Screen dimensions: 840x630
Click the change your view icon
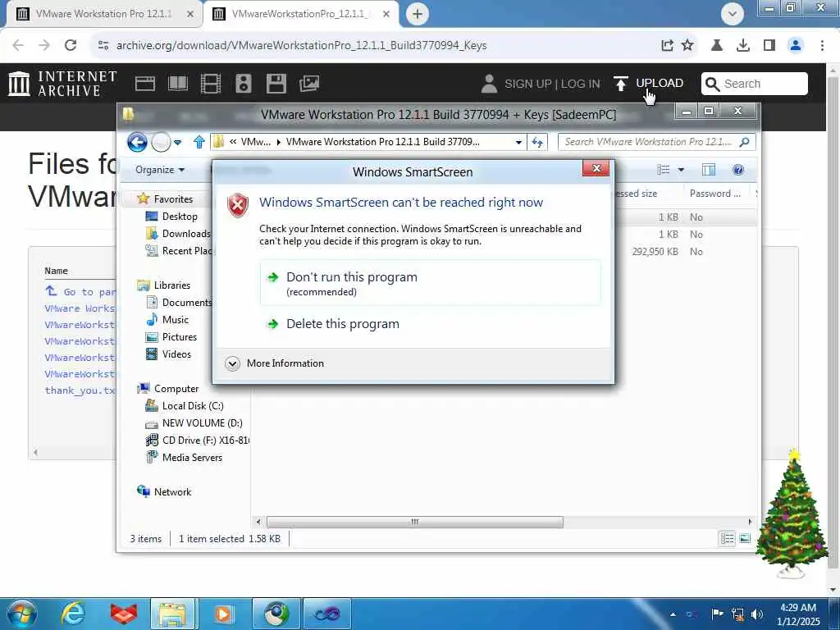tap(664, 170)
